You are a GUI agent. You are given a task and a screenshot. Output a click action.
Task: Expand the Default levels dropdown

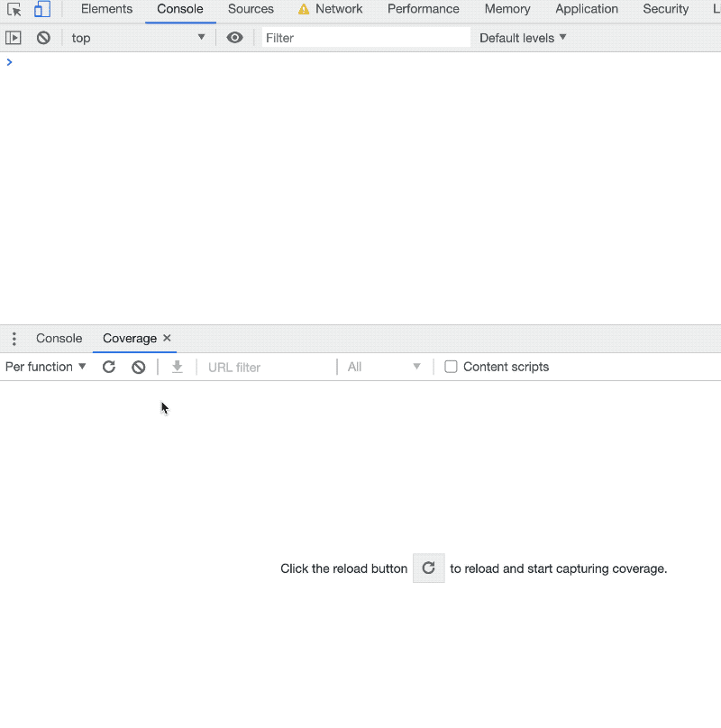523,38
